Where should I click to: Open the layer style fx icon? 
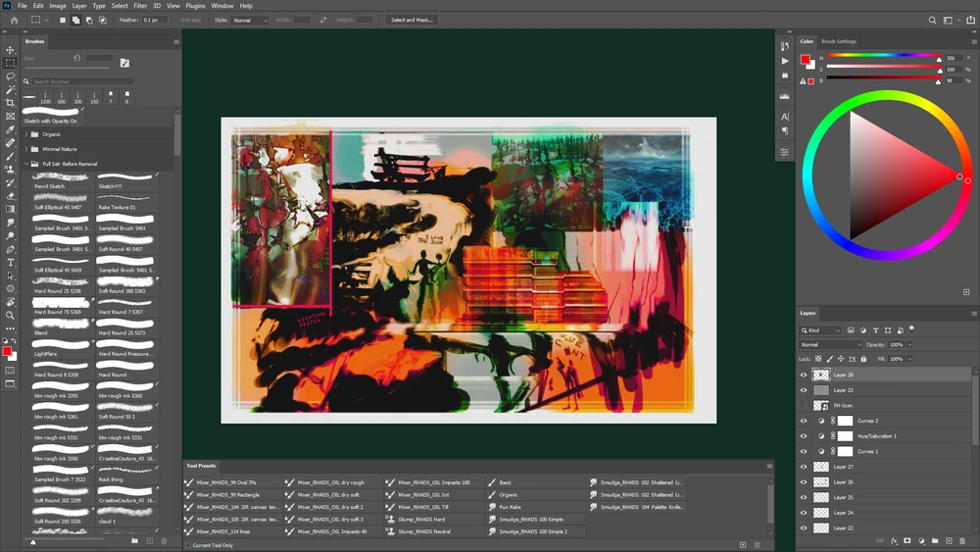(894, 541)
